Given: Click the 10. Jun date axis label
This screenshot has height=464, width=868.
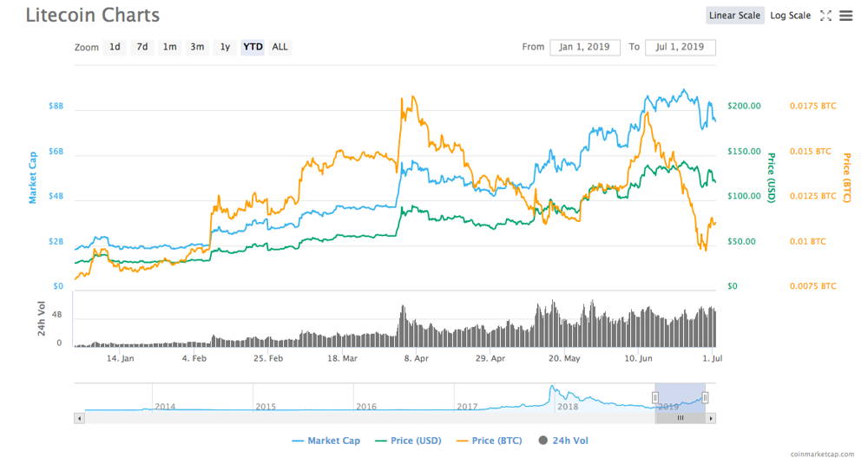Looking at the screenshot, I should [638, 358].
